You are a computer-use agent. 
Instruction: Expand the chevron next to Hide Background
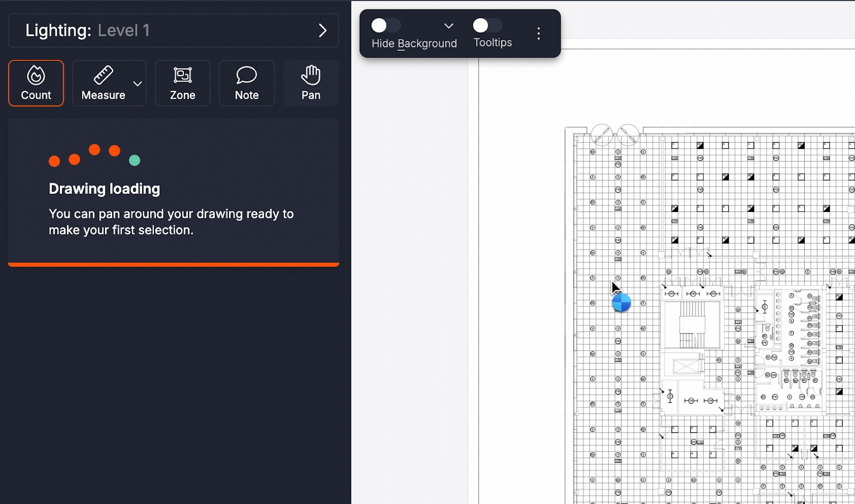[x=449, y=26]
